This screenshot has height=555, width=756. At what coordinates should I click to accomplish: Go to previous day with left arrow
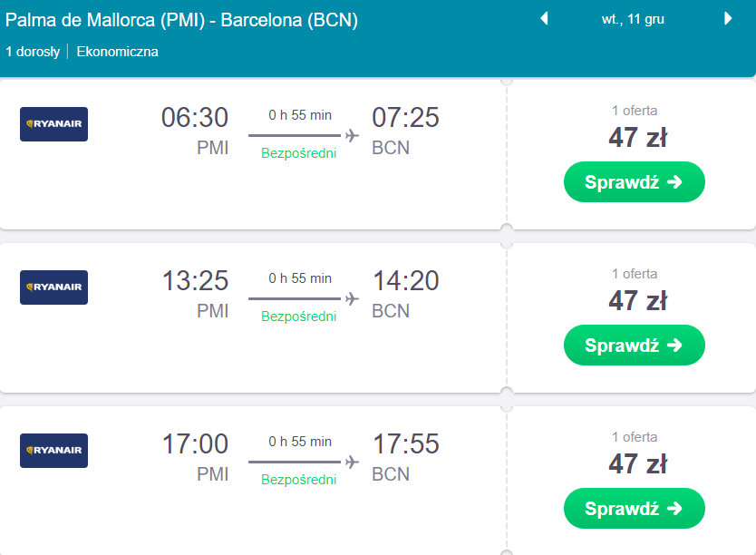coord(545,19)
